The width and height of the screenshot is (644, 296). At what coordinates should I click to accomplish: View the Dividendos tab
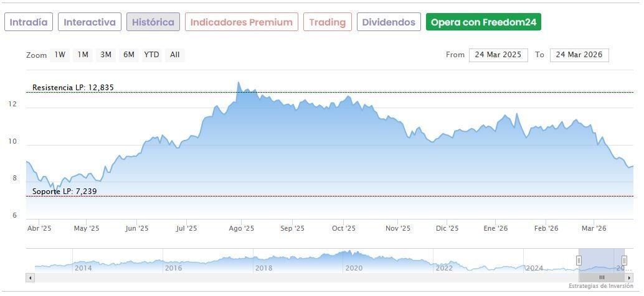click(x=389, y=22)
